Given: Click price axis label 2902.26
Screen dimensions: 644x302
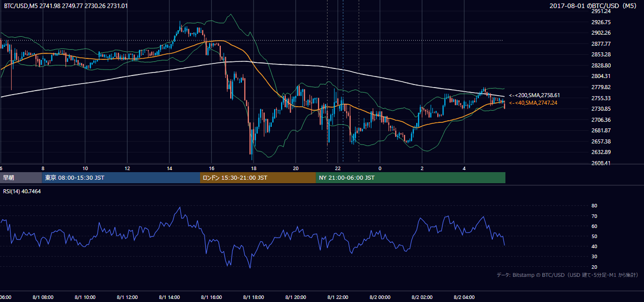Looking at the screenshot, I should pyautogui.click(x=601, y=33).
